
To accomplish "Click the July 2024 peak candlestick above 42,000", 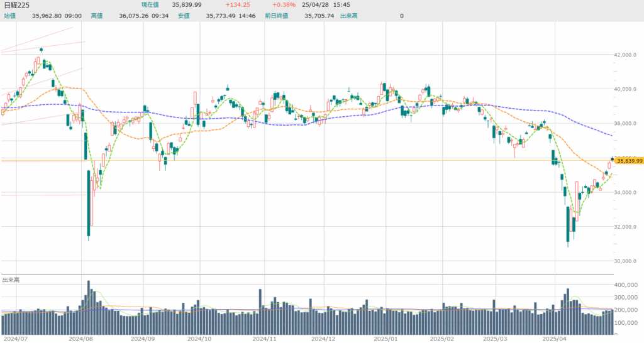I will 41,50.
